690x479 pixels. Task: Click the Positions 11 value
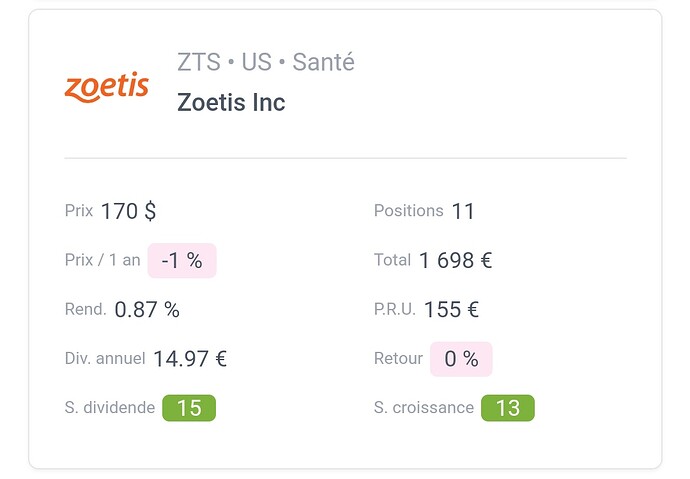pos(463,211)
